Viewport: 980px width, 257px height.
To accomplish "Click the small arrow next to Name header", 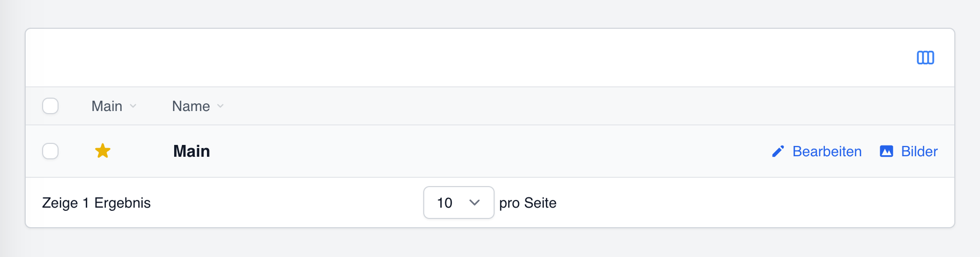I will [x=220, y=106].
